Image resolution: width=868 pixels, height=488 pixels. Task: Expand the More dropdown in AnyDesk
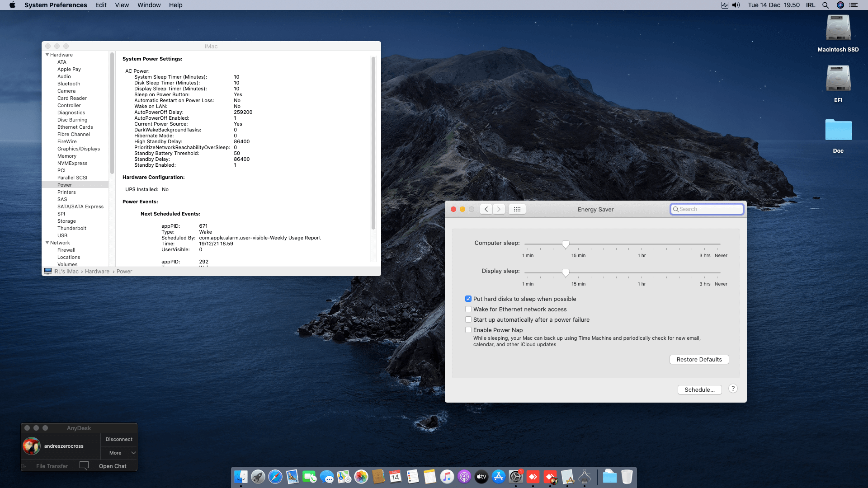click(x=118, y=452)
